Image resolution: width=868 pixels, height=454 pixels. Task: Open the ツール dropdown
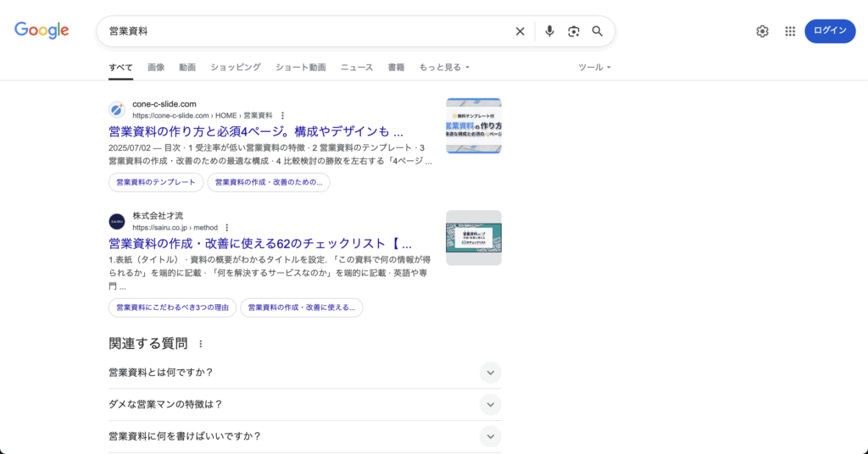point(594,68)
